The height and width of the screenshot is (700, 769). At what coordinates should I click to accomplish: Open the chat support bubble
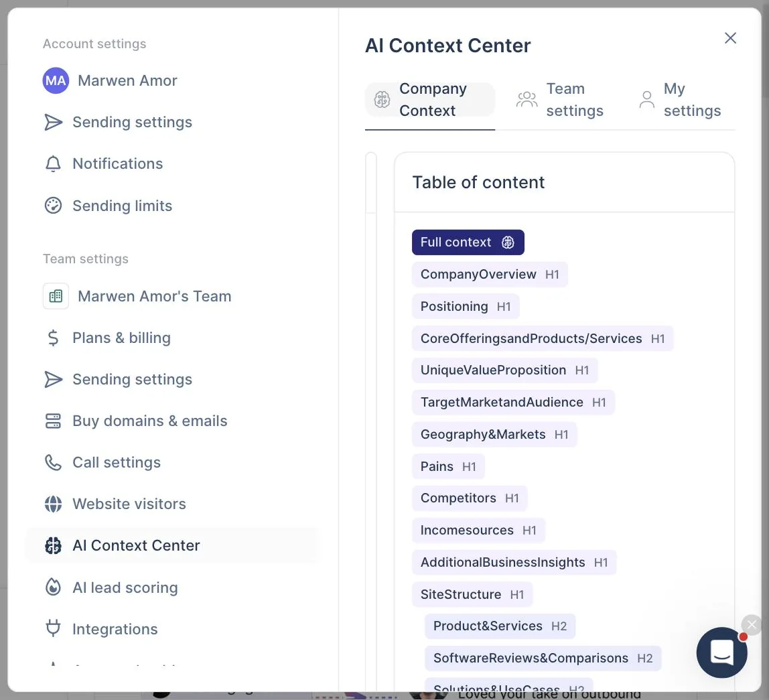tap(721, 652)
